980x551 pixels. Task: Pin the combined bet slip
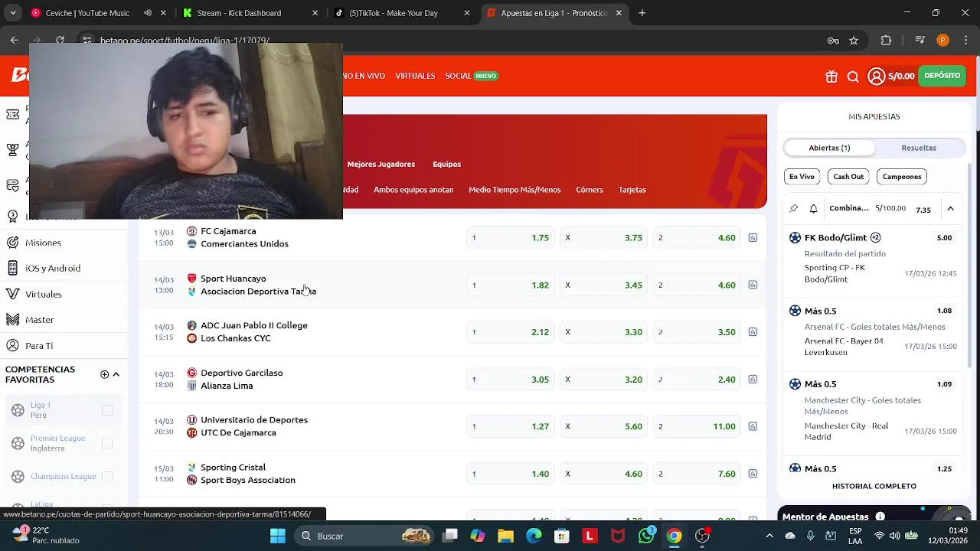[794, 208]
